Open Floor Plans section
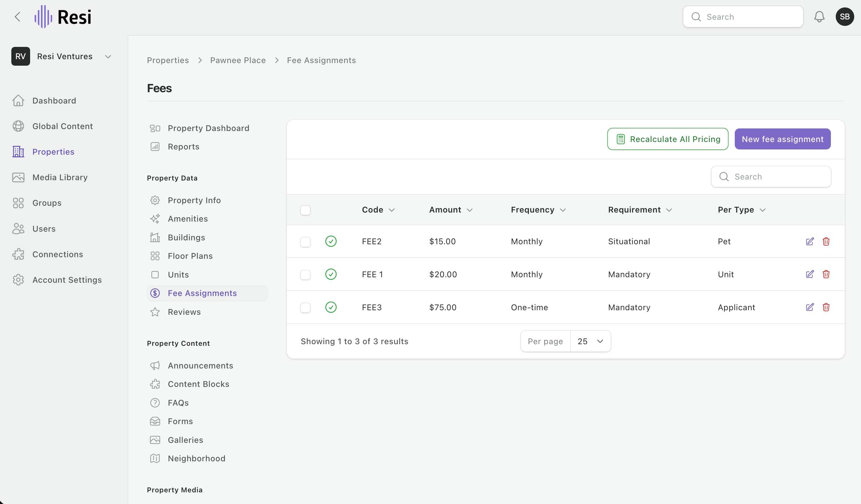 [207, 256]
